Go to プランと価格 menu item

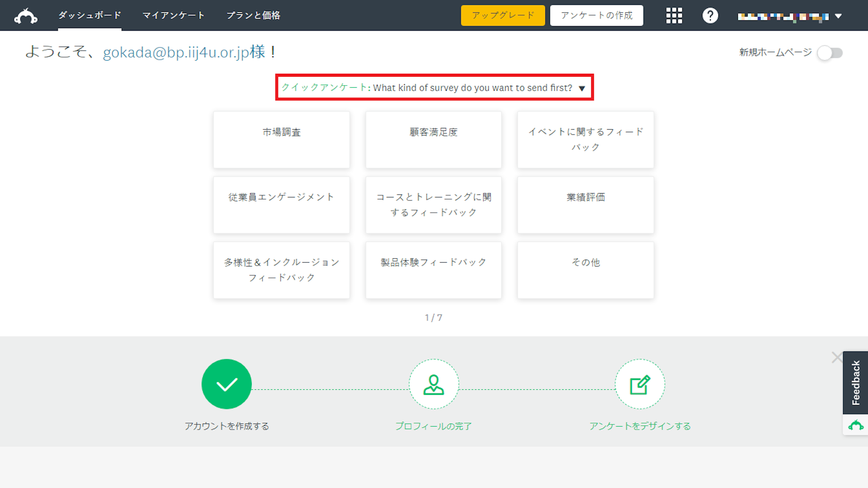tap(253, 15)
